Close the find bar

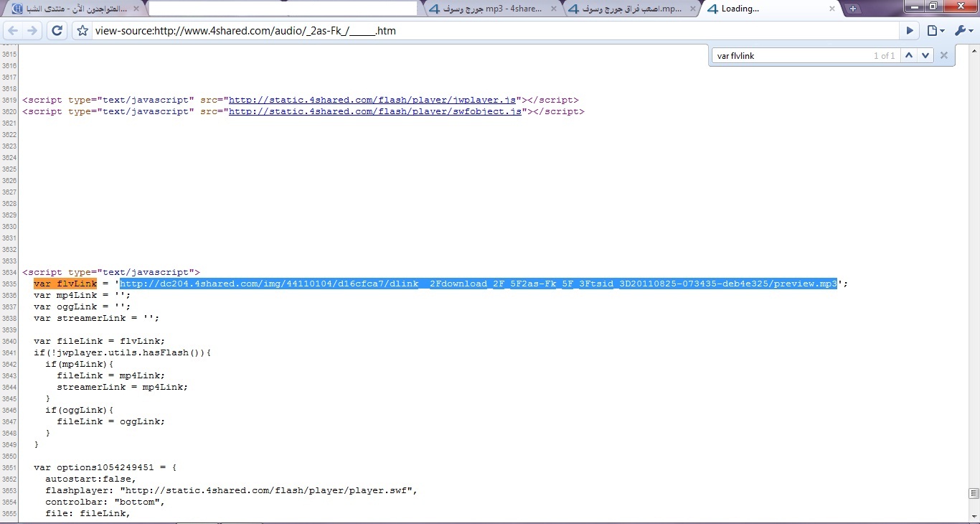[x=944, y=55]
